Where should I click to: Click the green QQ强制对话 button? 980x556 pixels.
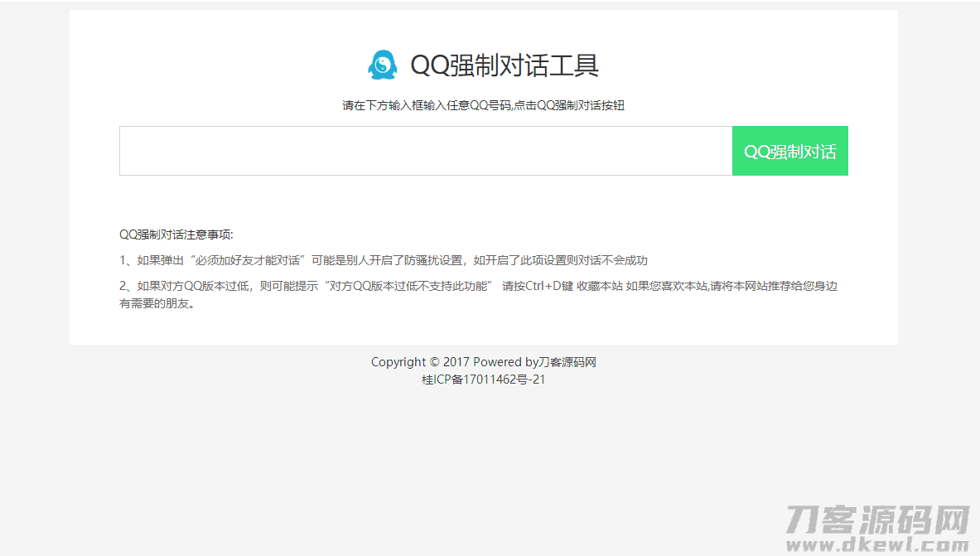(x=790, y=151)
